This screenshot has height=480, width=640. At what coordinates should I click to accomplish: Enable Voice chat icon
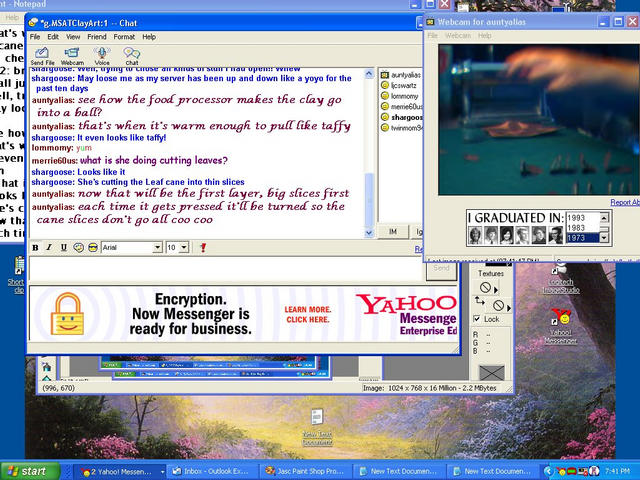point(102,56)
